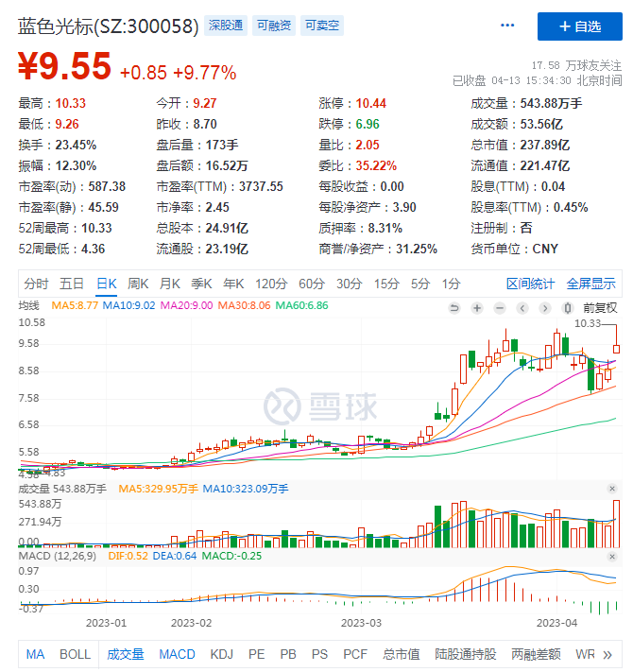Expand more indicators with double chevron
Screen dimensions: 633x672
click(x=607, y=655)
